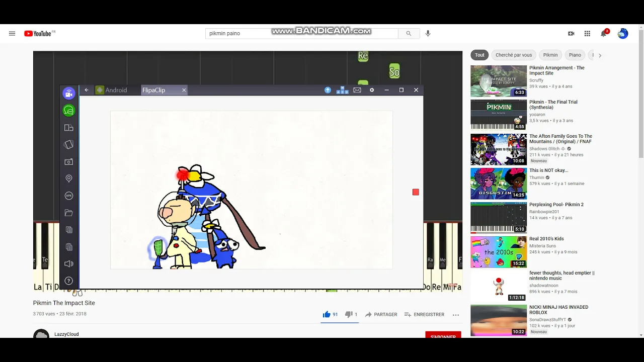Select the 'Piano' filter chip
Screen dimensions: 644x362
(x=575, y=55)
